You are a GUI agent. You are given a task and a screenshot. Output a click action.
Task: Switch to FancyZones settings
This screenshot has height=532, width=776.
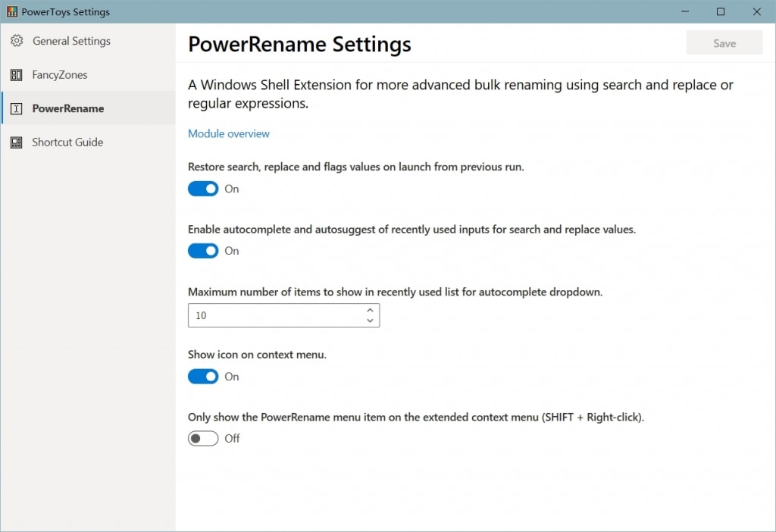tap(88, 75)
